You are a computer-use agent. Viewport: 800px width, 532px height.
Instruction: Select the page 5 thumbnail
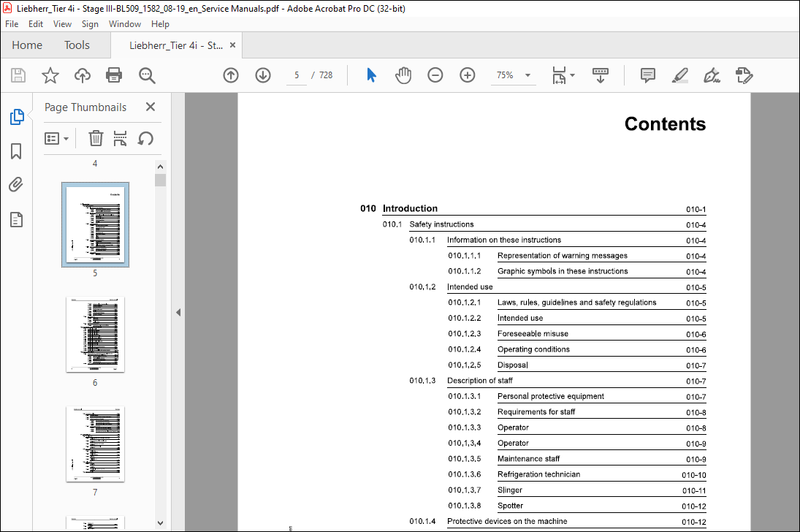[96, 224]
